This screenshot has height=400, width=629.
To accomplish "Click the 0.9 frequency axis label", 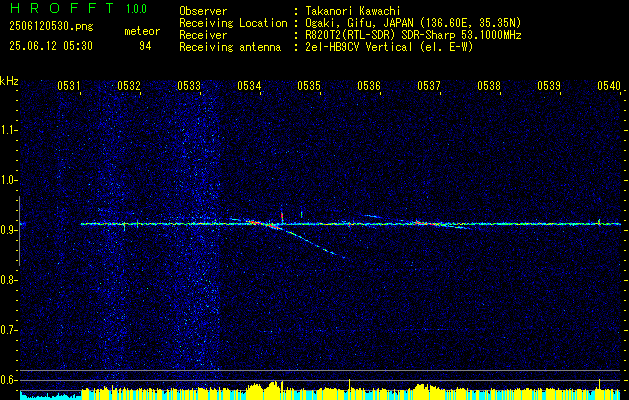I will coord(8,230).
